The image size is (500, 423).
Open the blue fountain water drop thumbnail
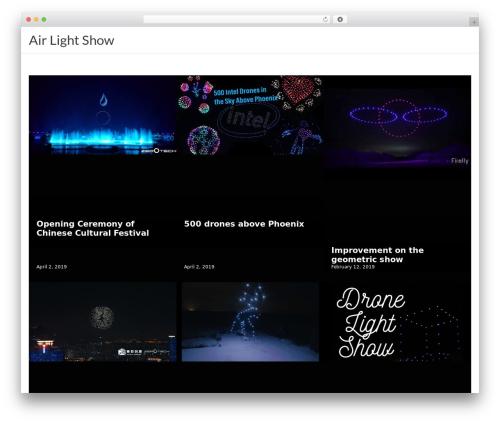point(103,115)
